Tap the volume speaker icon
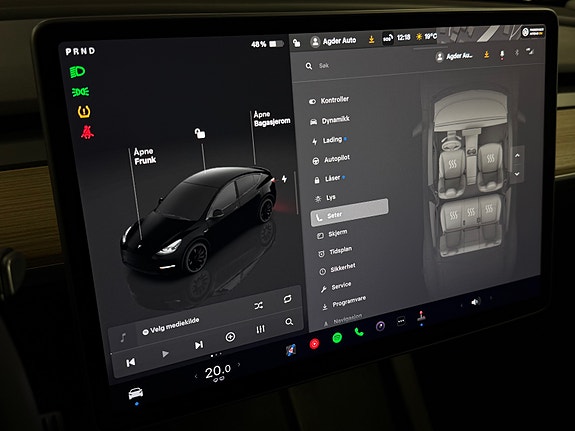Viewport: 575px width, 431px height. point(475,302)
